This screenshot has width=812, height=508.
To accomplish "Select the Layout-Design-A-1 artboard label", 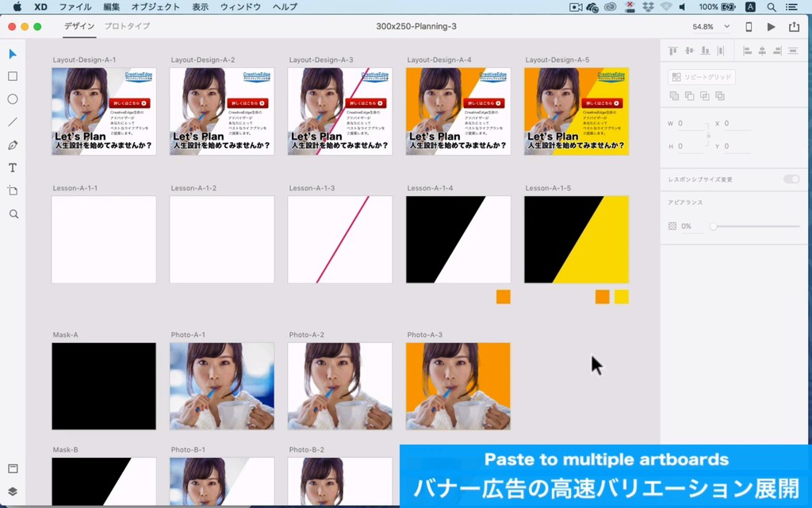I will point(84,60).
